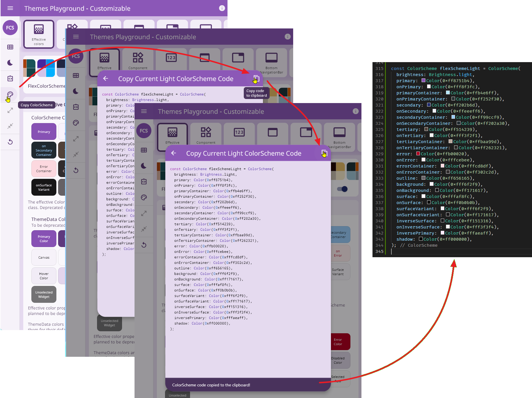
Task: Click Error Container swatch in back-left window
Action: click(x=44, y=169)
